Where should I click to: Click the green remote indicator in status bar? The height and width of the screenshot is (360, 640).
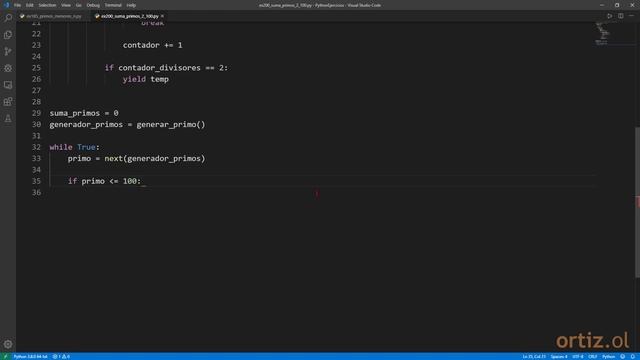pyautogui.click(x=5, y=356)
